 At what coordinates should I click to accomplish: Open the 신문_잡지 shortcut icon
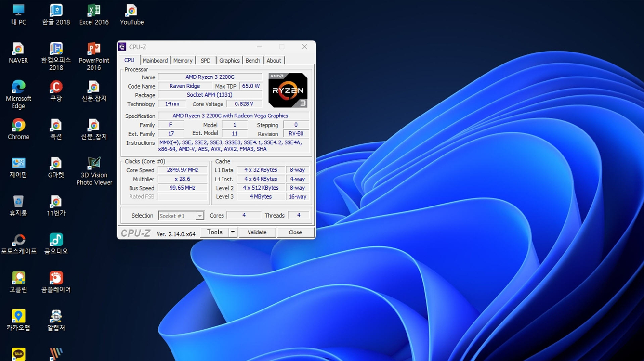click(x=94, y=129)
